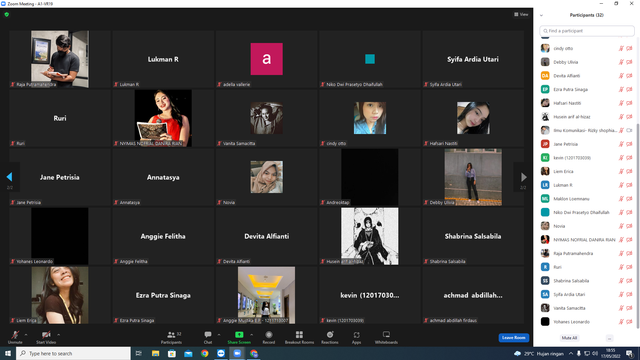Viewport: 640px width, 360px height.
Task: Open the Windows Start menu
Action: click(8, 353)
